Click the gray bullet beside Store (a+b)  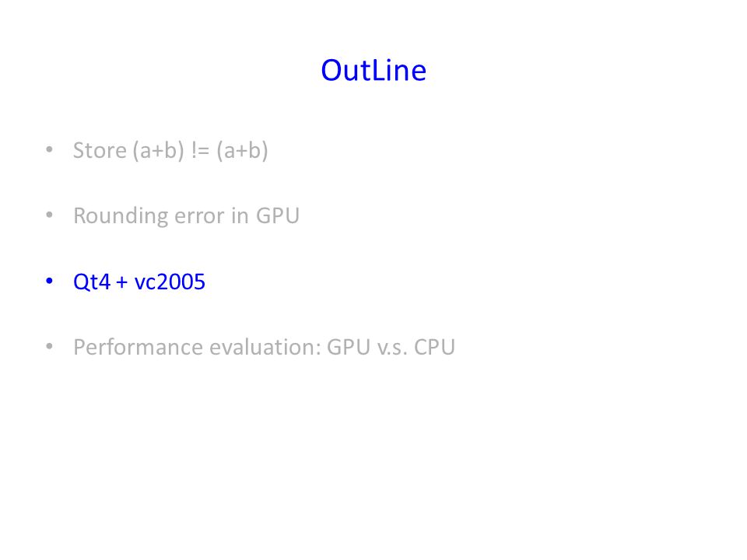(49, 149)
